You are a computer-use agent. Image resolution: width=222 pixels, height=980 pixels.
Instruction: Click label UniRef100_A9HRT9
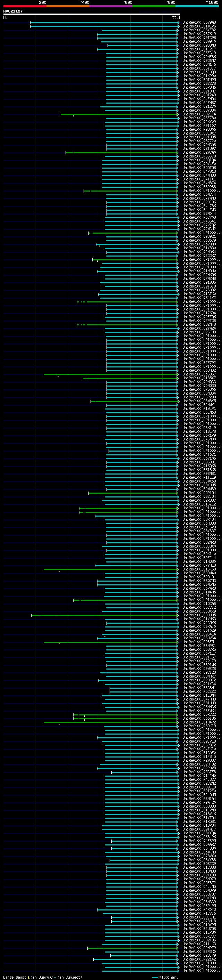click(199, 948)
